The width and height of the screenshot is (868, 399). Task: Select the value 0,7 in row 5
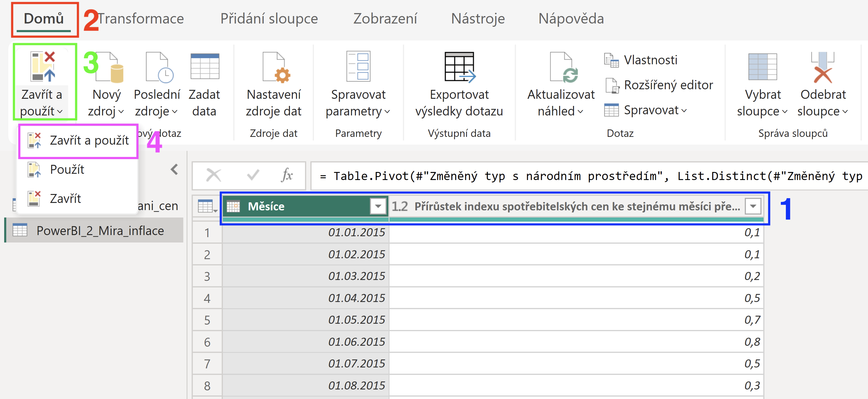(x=576, y=320)
